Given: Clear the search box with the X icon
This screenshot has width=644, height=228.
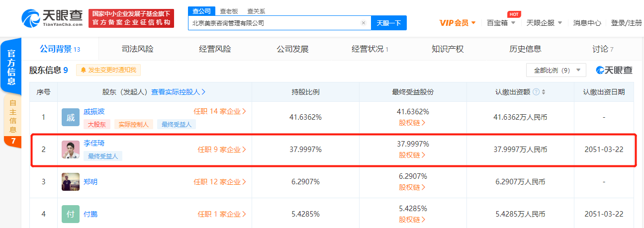Looking at the screenshot, I should 363,23.
